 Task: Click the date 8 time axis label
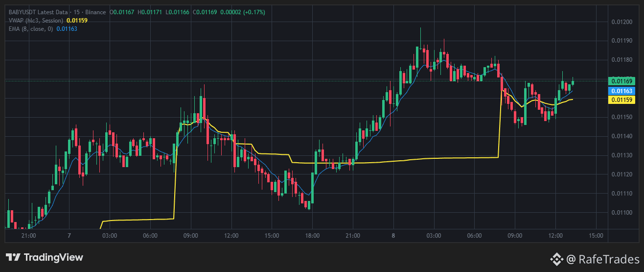click(393, 236)
